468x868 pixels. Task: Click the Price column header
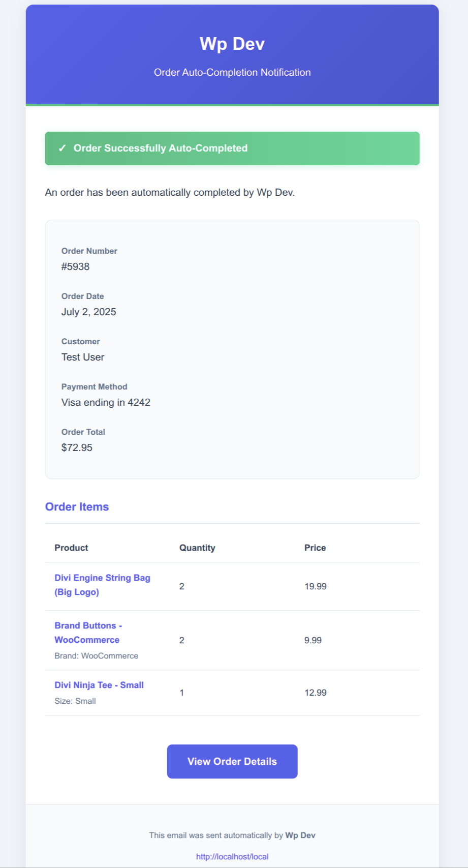pos(315,548)
